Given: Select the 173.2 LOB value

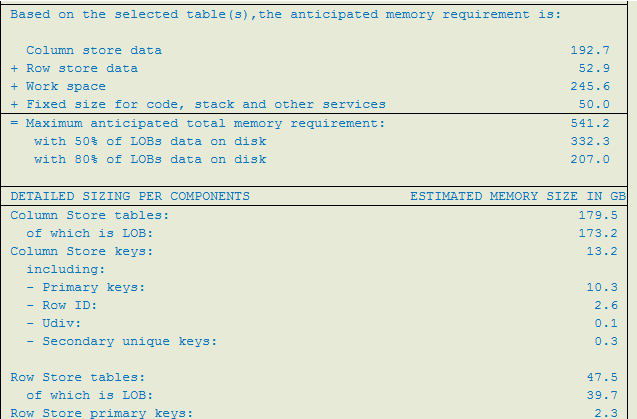Looking at the screenshot, I should coord(590,232).
